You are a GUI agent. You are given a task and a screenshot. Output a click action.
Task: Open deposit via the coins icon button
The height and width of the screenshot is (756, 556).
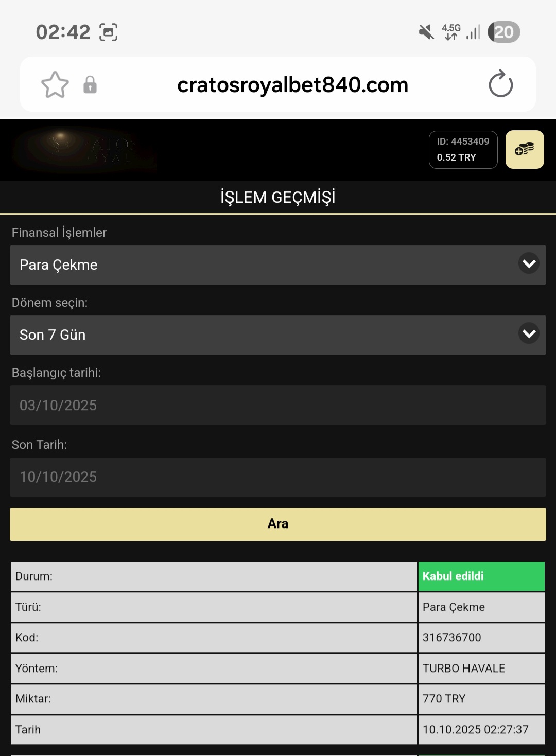[524, 150]
